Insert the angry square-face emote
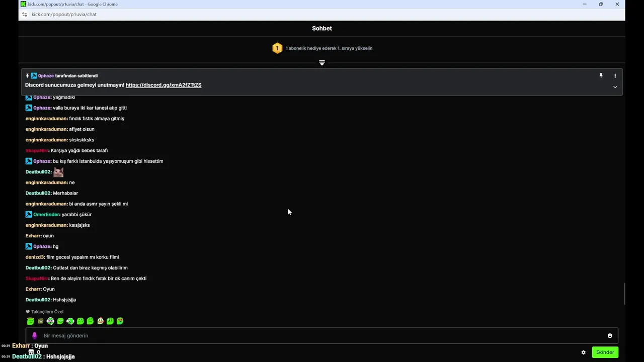The height and width of the screenshot is (362, 644). [x=41, y=321]
